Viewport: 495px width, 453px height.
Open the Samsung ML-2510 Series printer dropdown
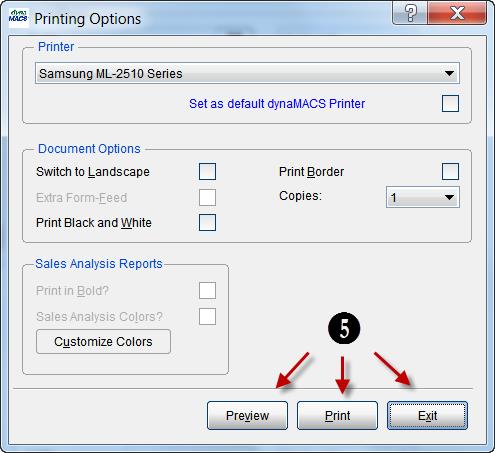tap(247, 73)
